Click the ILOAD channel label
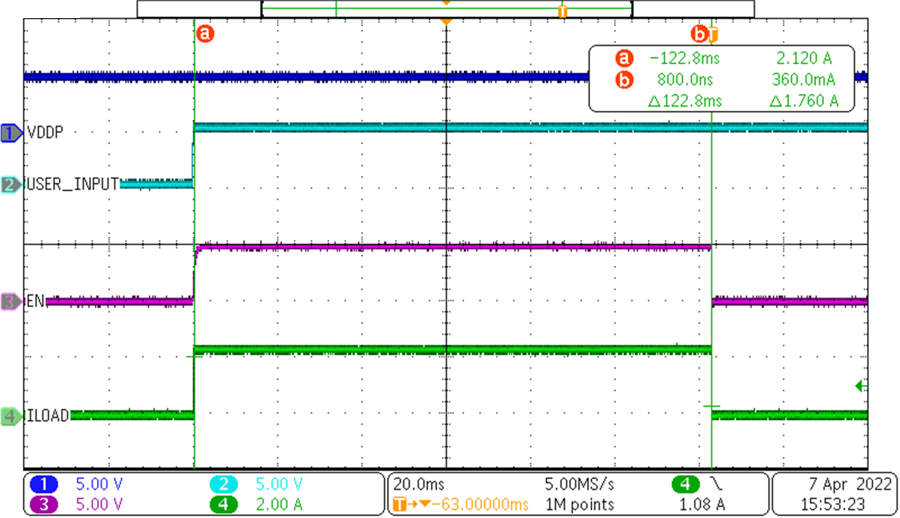 pos(48,415)
